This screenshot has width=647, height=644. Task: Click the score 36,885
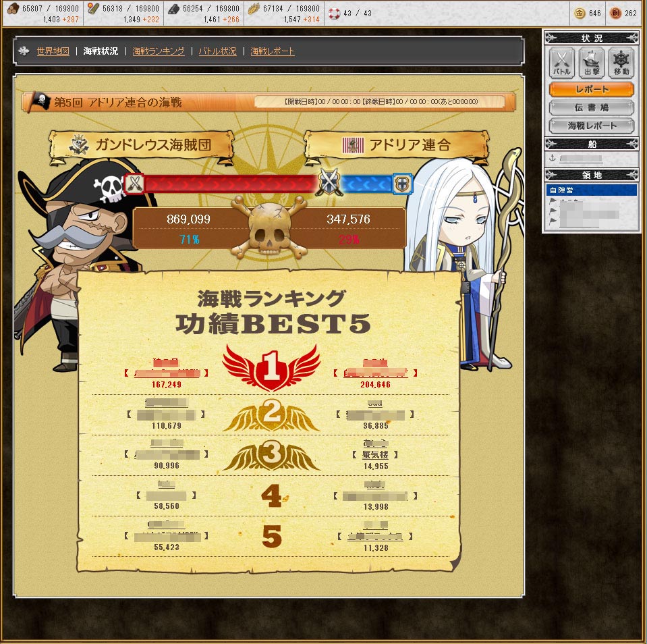click(x=376, y=425)
